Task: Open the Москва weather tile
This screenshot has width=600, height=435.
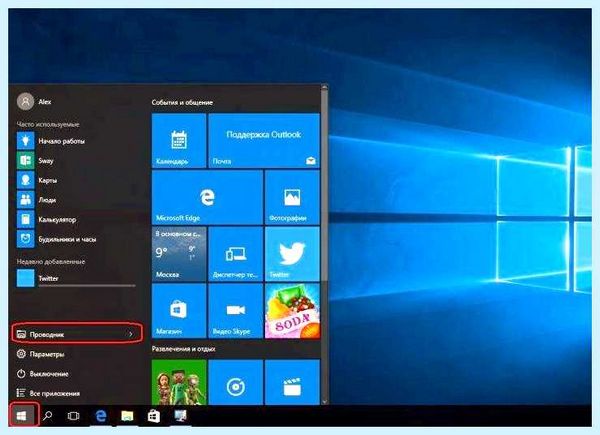Action: click(x=179, y=254)
